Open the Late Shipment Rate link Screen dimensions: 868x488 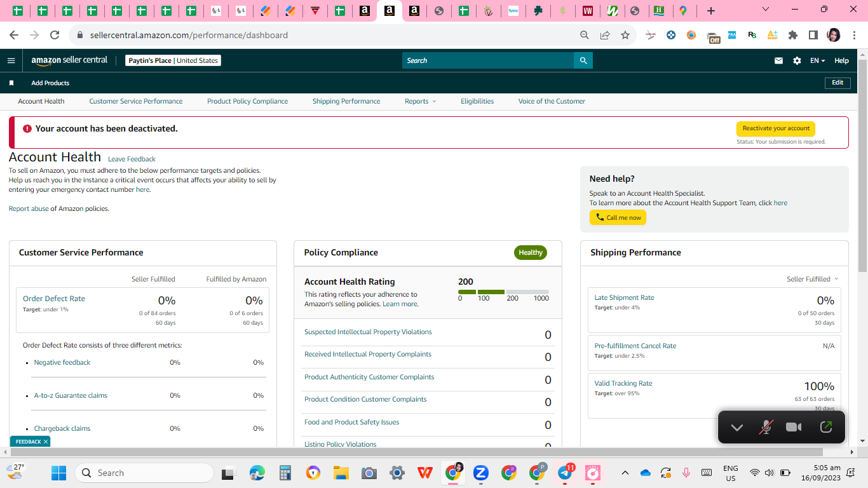624,297
